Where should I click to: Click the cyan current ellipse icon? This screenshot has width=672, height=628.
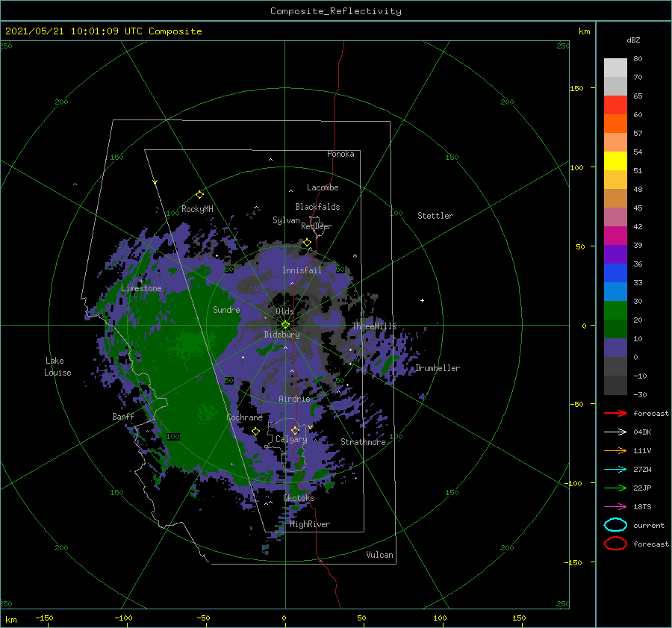(x=615, y=525)
